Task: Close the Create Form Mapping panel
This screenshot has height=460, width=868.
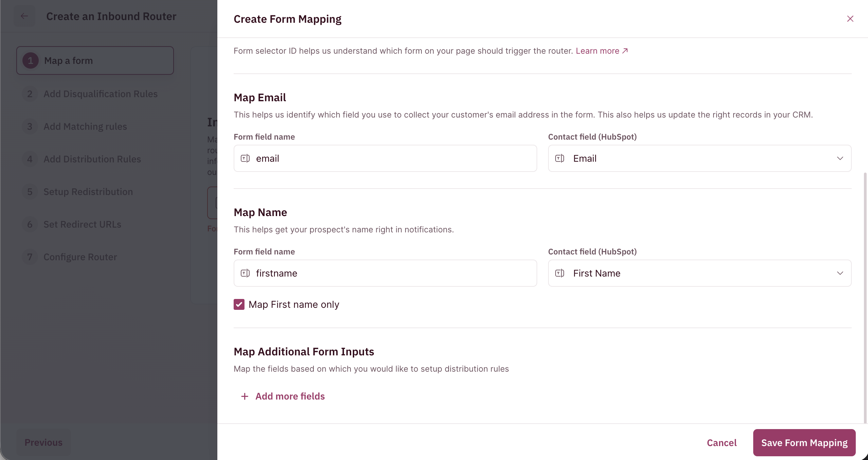Action: (850, 19)
